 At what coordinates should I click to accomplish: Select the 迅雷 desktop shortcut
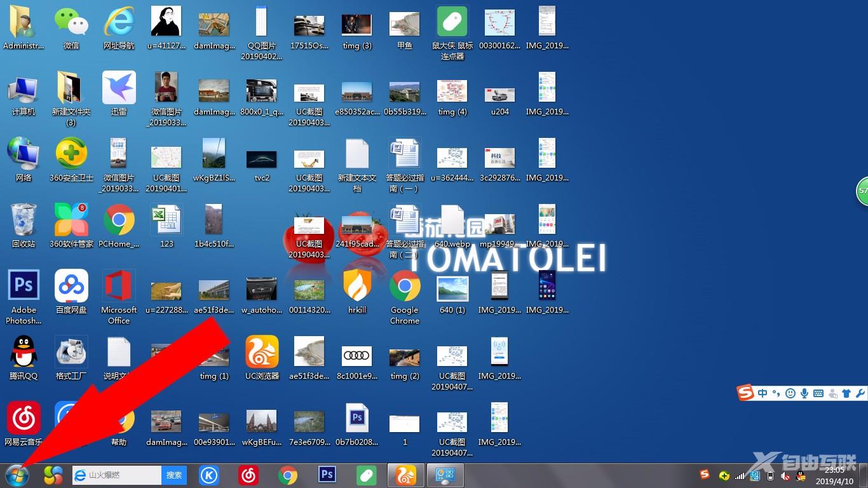point(119,95)
